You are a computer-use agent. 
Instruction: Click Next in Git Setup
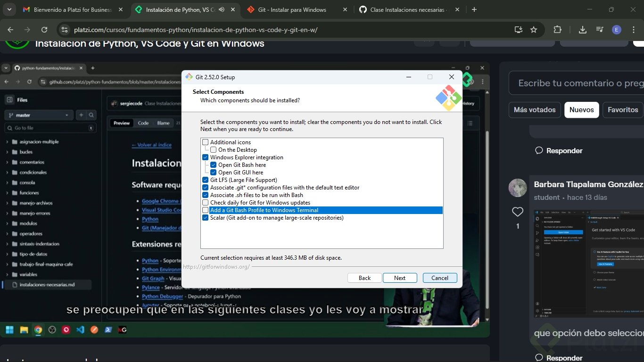point(400,278)
